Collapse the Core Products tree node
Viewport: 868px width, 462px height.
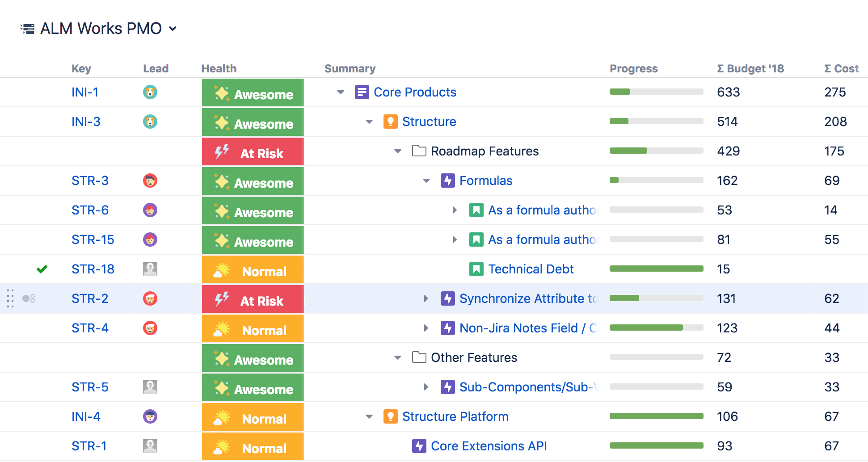(341, 92)
